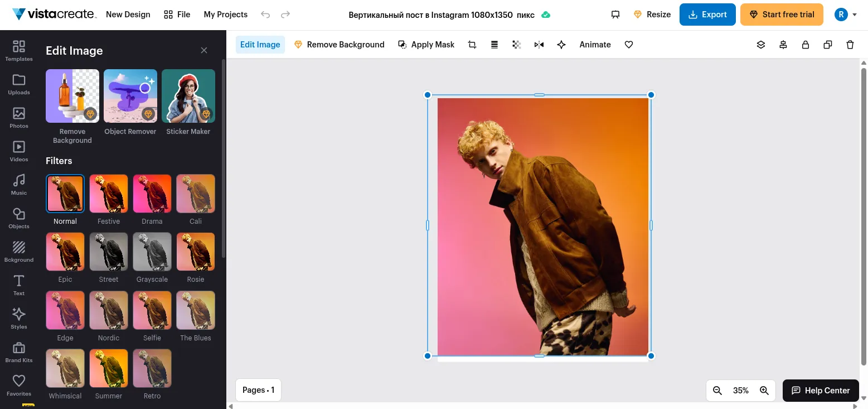Open the 35% zoom level selector

740,390
